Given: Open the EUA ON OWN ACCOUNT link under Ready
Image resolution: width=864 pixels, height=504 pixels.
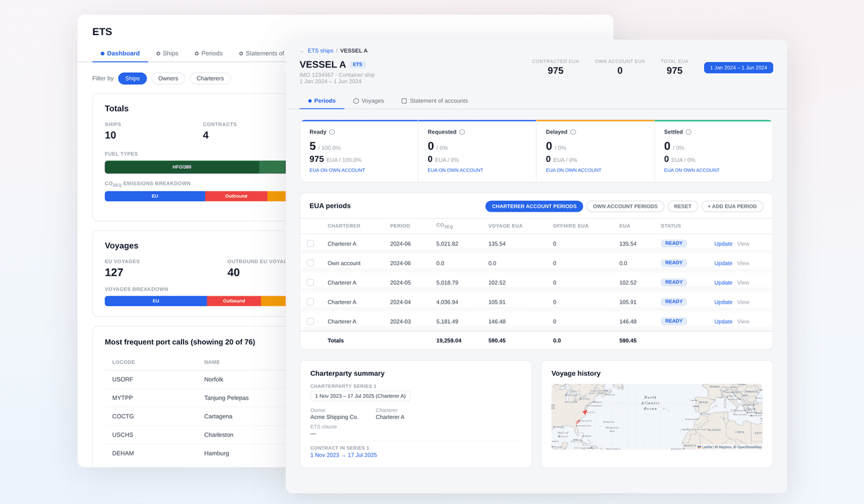Looking at the screenshot, I should 336,170.
